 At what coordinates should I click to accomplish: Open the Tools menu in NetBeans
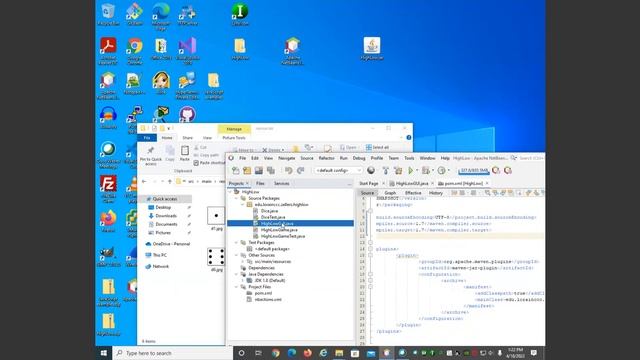pos(409,158)
